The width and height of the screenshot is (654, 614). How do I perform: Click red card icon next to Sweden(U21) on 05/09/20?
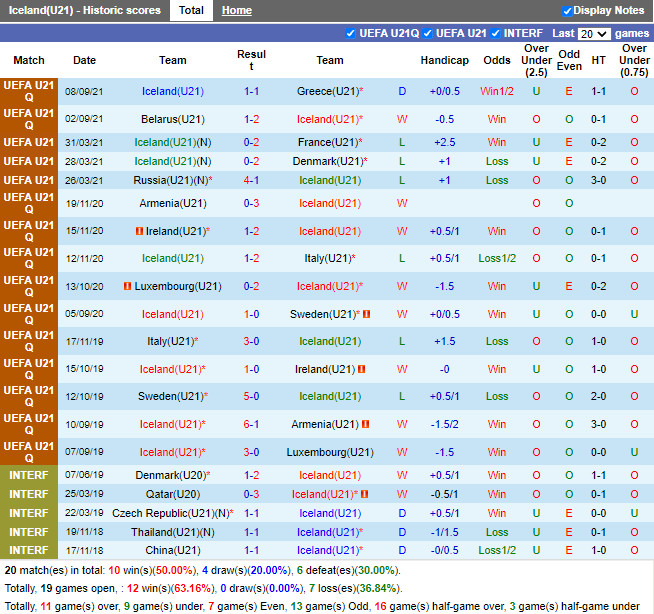point(367,314)
